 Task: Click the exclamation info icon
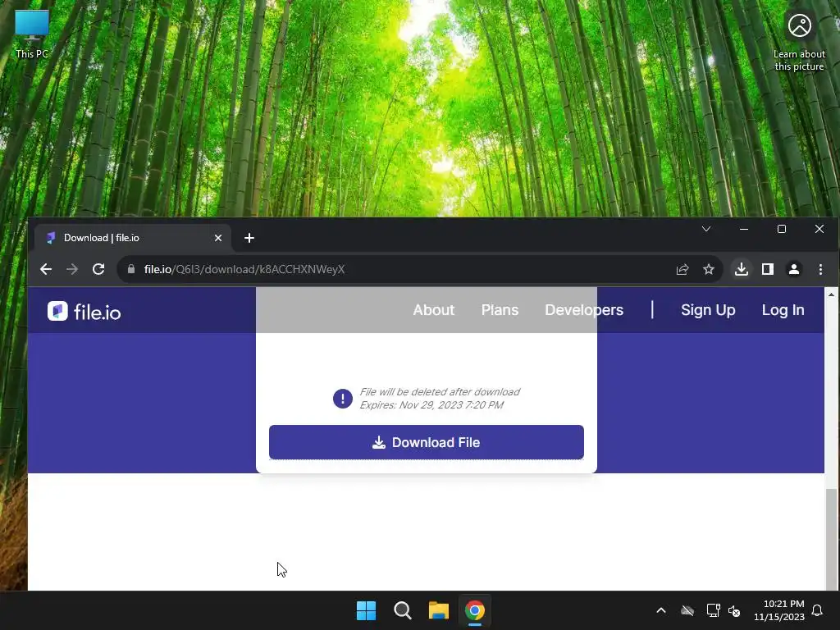click(x=343, y=398)
